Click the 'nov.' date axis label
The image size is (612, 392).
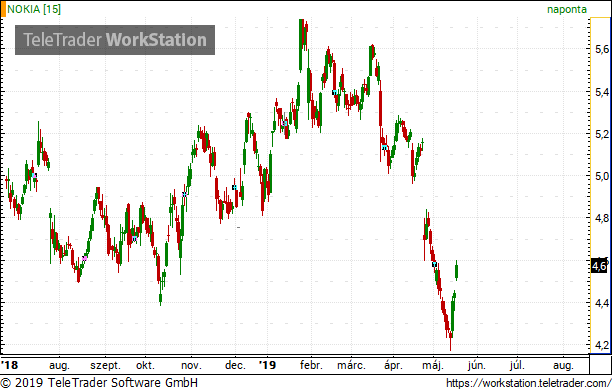coord(191,366)
